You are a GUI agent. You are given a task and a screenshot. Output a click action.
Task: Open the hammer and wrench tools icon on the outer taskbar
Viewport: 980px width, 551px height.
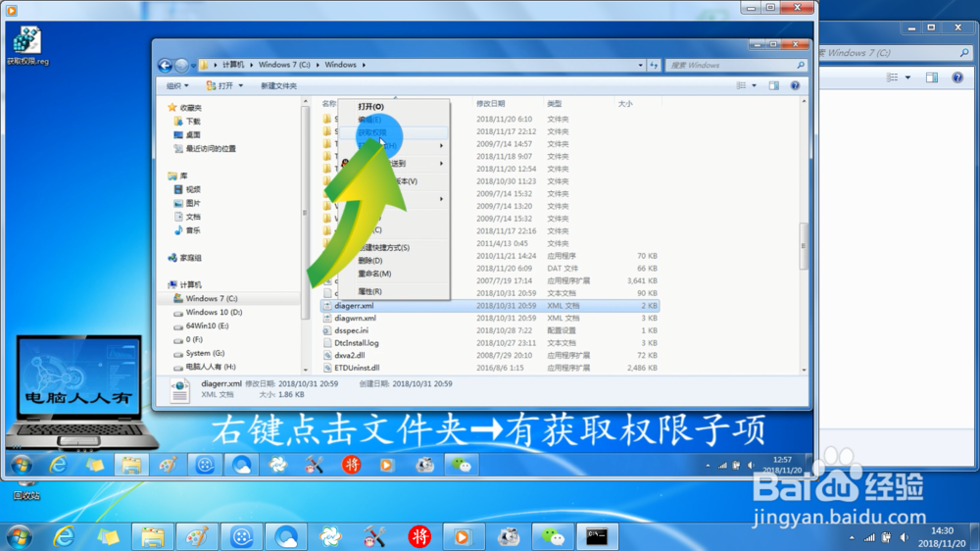375,536
